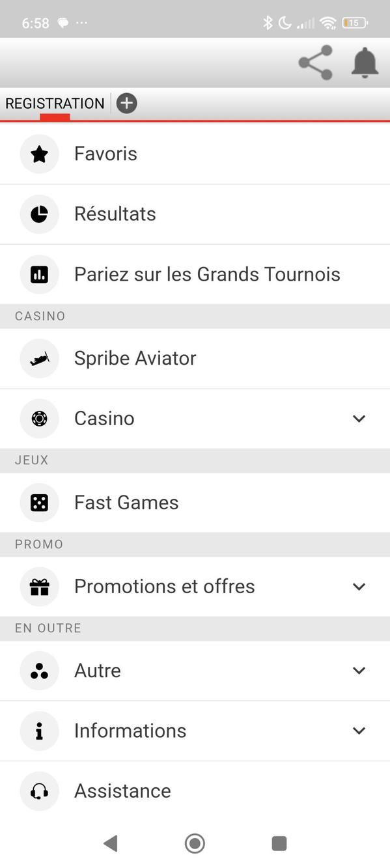
Task: Select the Résultats pie chart icon
Action: (x=39, y=214)
